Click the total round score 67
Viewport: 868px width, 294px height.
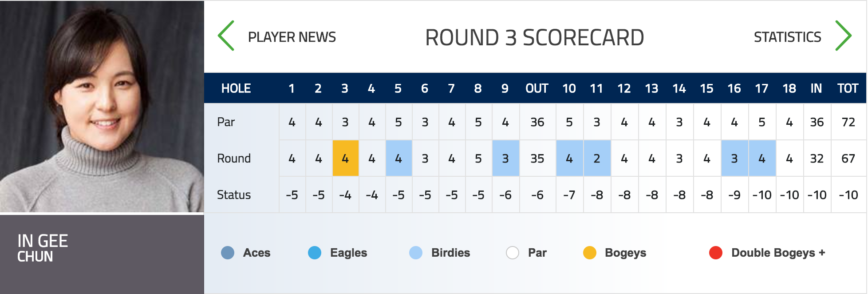(x=848, y=159)
